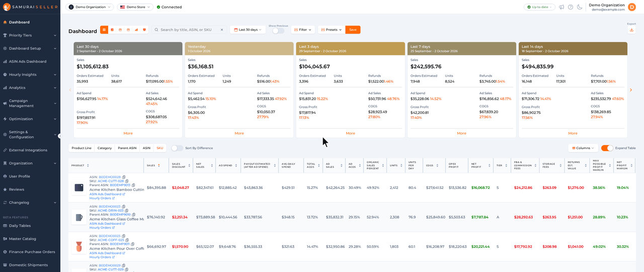
Task: Click the orange Save button
Action: (x=353, y=30)
